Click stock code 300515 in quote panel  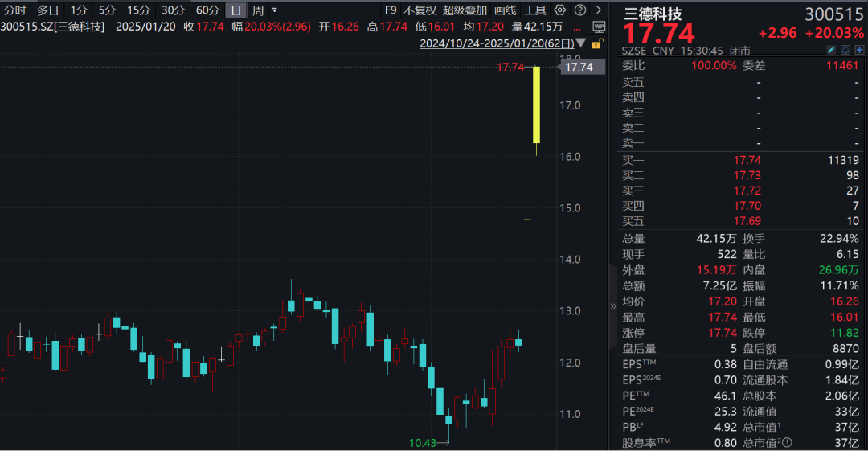tap(833, 14)
